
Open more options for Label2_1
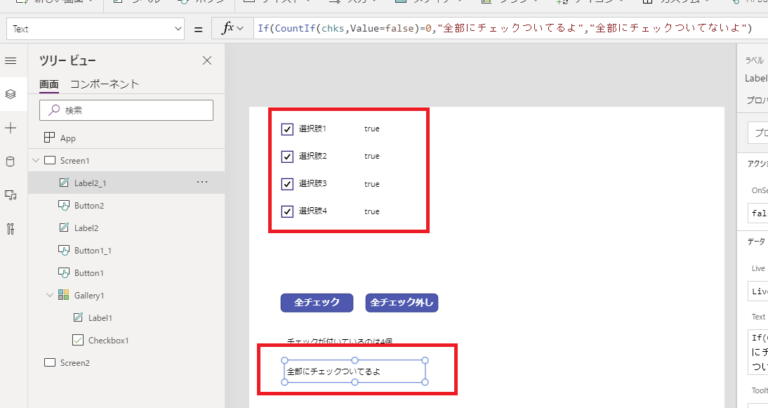pos(202,182)
